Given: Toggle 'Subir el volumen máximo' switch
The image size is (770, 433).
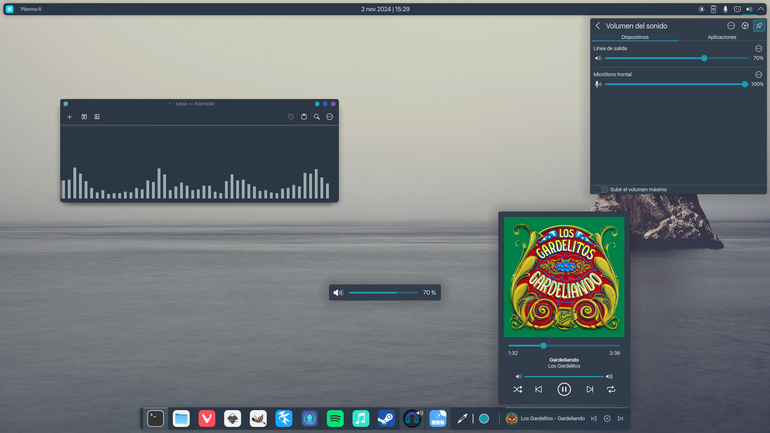Looking at the screenshot, I should [600, 189].
